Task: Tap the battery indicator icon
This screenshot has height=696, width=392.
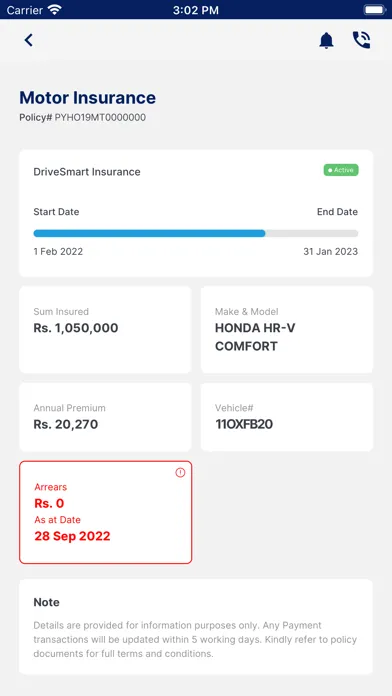Action: point(374,10)
